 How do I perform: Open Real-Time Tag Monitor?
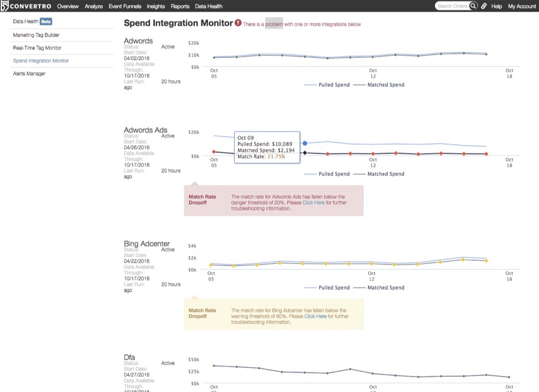(x=37, y=48)
